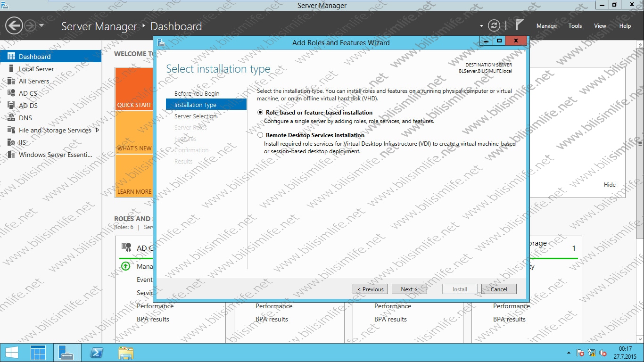
Task: Click DESTINATION SERVER name BLServer.BILISIMLIFE.local
Action: click(485, 71)
